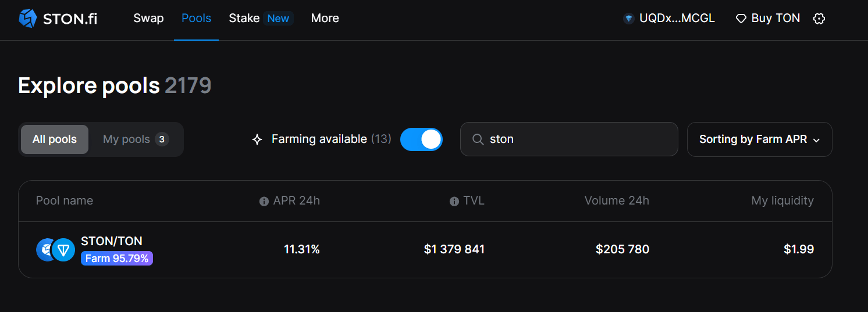
Task: Go to the Stake tab
Action: coord(244,19)
